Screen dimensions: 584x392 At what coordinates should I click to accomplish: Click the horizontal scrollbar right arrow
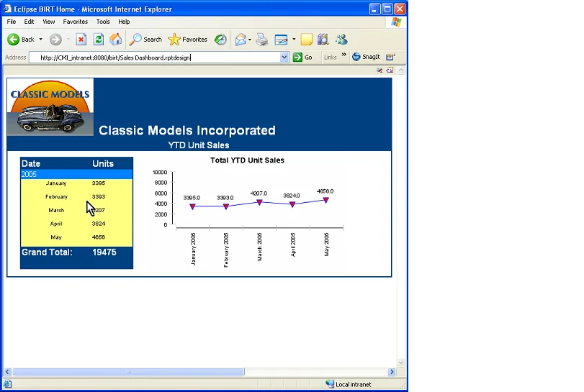coord(392,372)
